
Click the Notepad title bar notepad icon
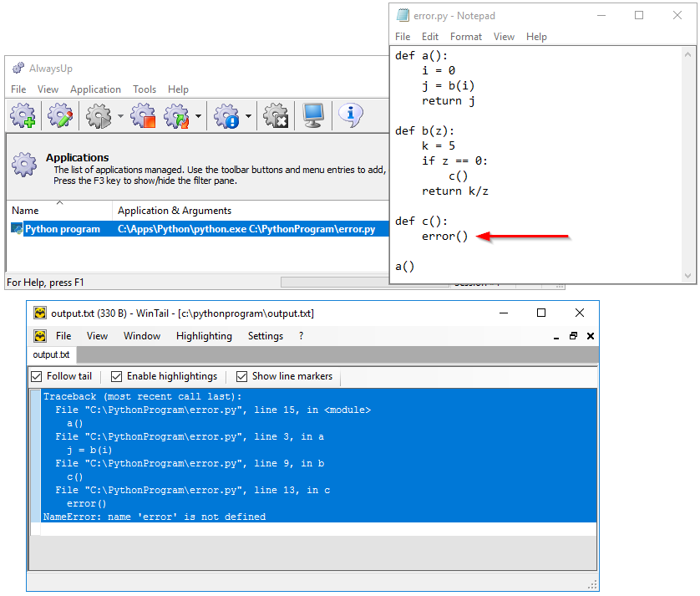(x=403, y=15)
